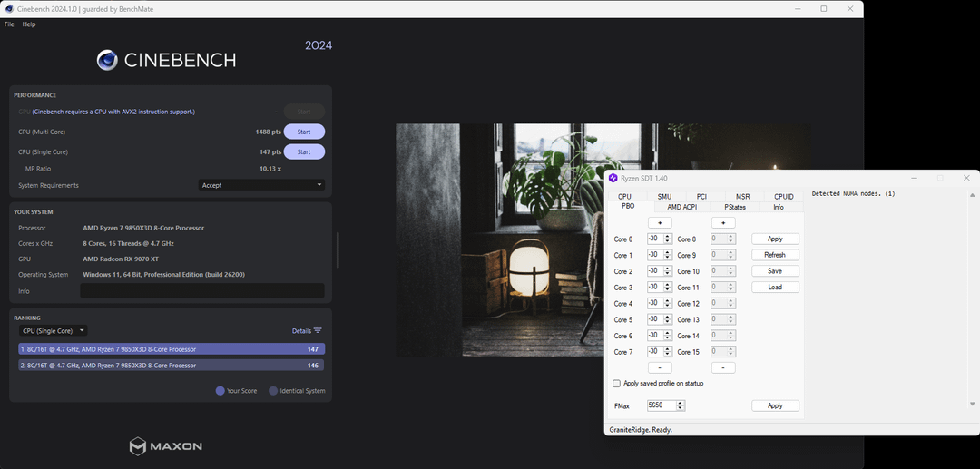Viewport: 980px width, 469px height.
Task: Enable Apply saved profile on startup
Action: [617, 384]
